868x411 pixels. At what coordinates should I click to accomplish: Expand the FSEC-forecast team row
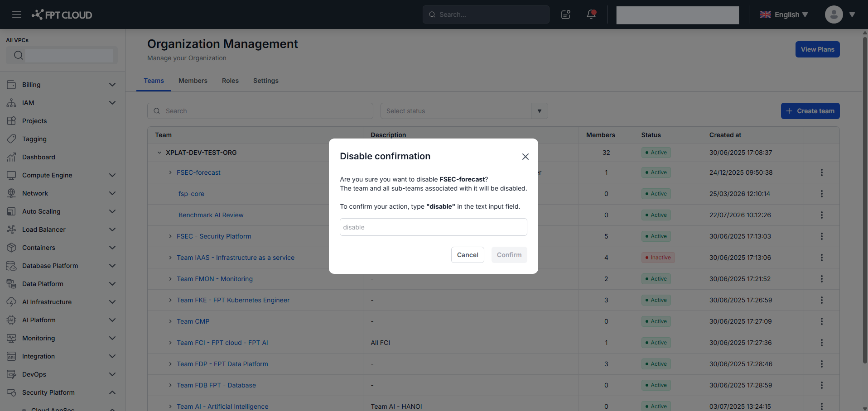pyautogui.click(x=170, y=172)
